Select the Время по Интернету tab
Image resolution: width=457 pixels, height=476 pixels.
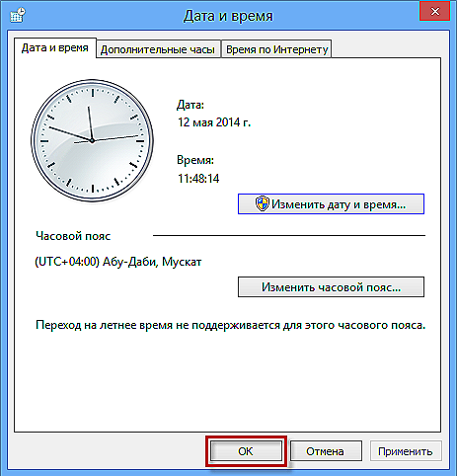tap(276, 49)
